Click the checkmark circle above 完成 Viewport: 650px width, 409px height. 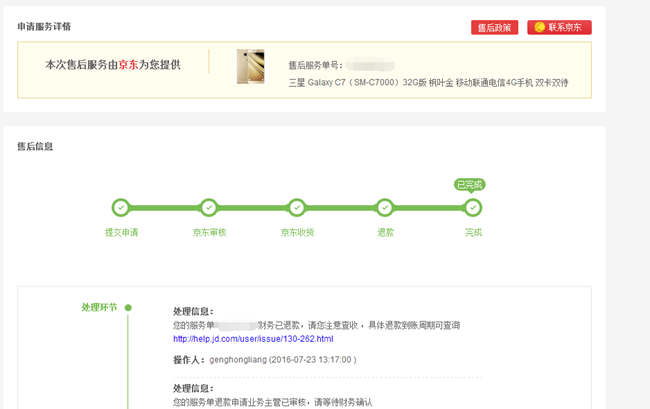click(x=473, y=208)
